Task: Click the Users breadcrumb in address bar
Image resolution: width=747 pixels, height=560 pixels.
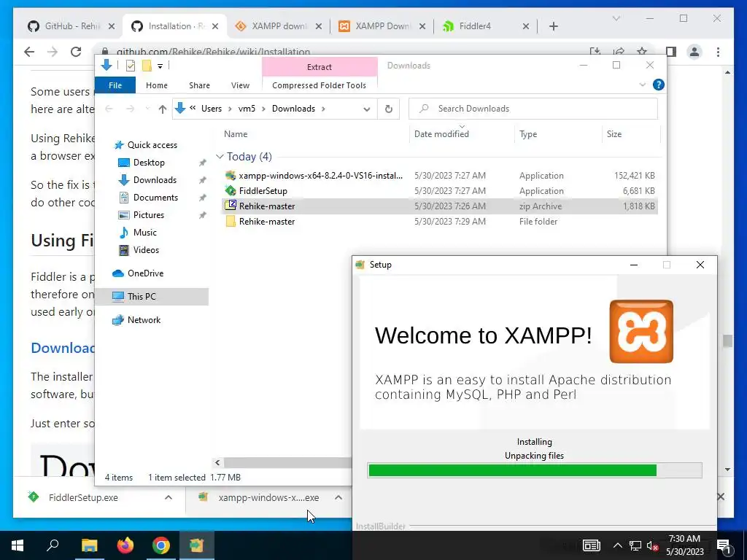Action: (211, 109)
